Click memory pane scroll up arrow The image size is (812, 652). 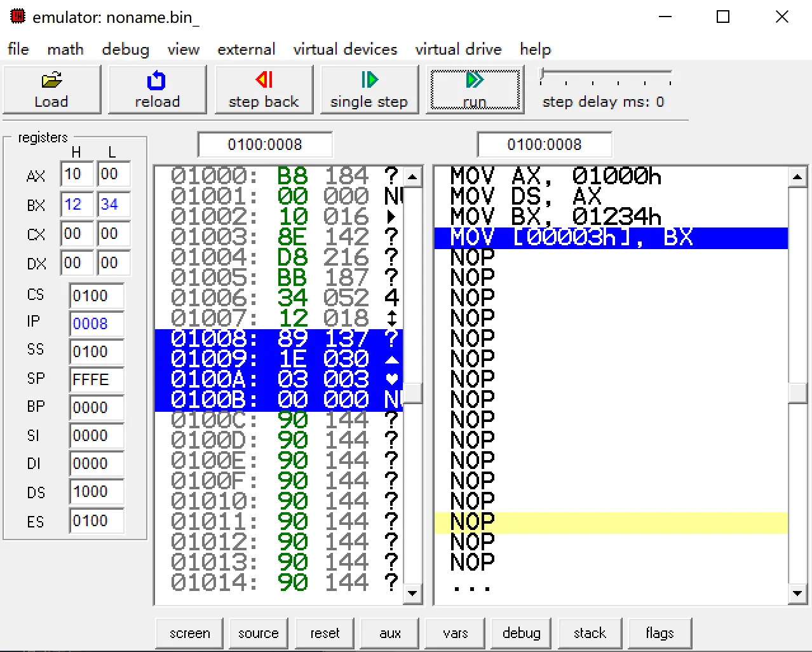413,177
